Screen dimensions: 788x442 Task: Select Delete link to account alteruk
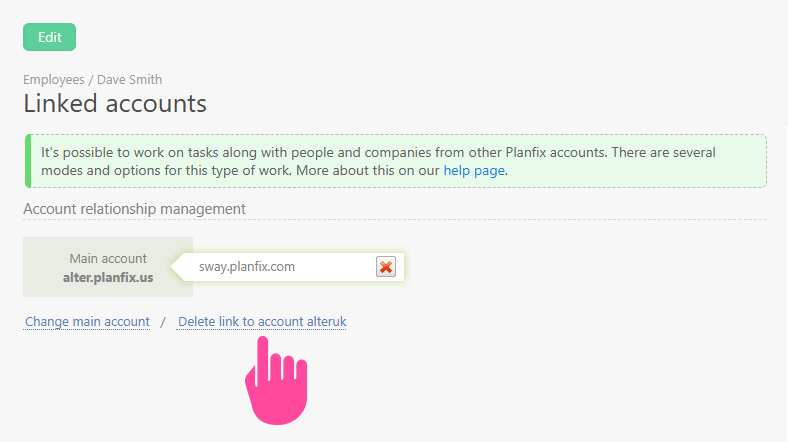point(261,322)
